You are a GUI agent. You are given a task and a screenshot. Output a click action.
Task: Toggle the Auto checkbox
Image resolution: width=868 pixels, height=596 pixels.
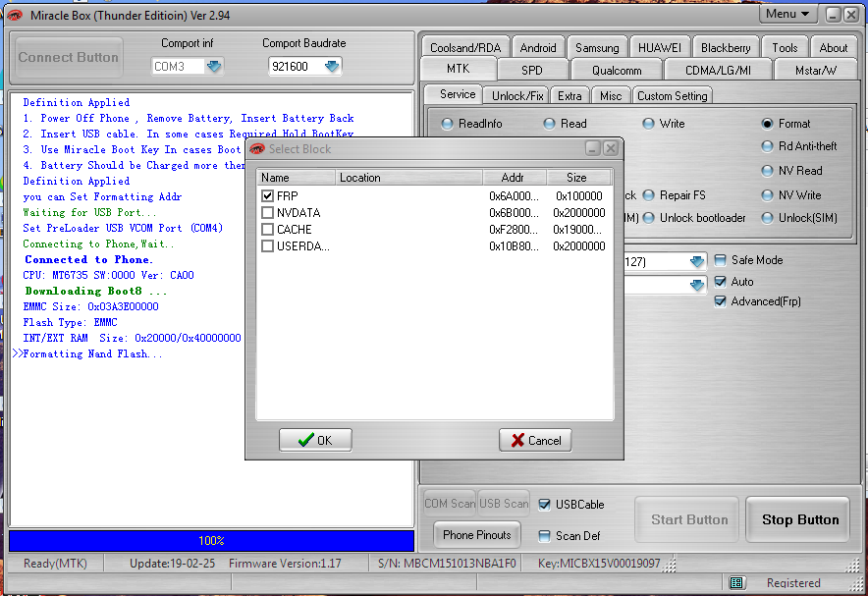click(x=720, y=282)
